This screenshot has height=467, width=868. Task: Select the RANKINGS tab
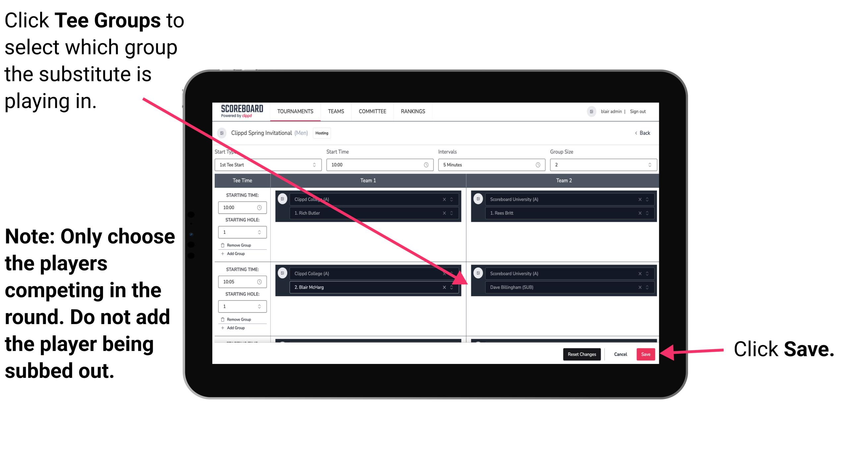click(415, 111)
